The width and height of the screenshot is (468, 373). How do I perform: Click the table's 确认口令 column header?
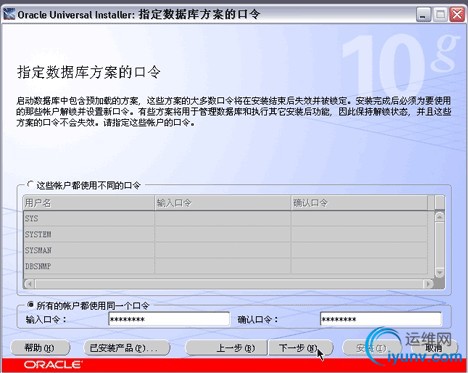(x=359, y=203)
